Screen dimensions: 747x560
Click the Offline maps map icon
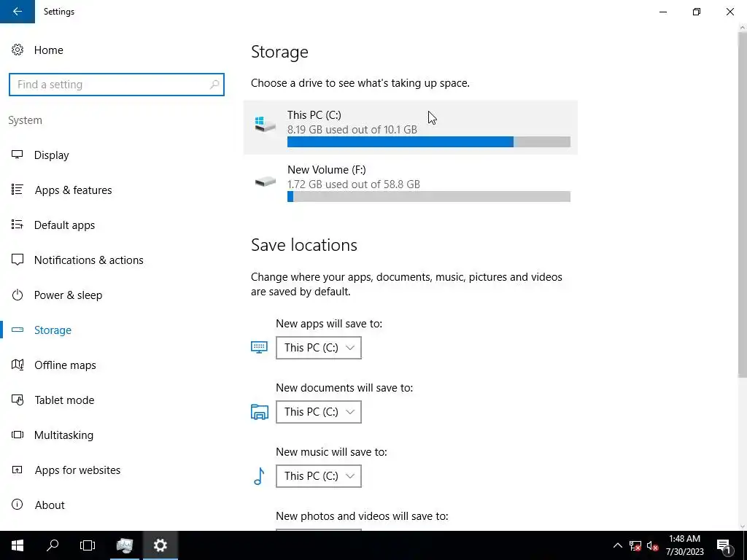coord(18,365)
